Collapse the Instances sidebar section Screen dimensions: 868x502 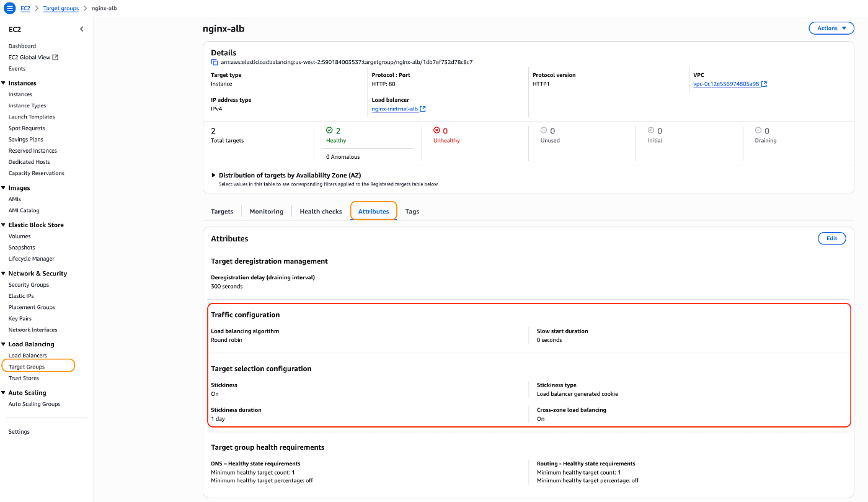3,83
